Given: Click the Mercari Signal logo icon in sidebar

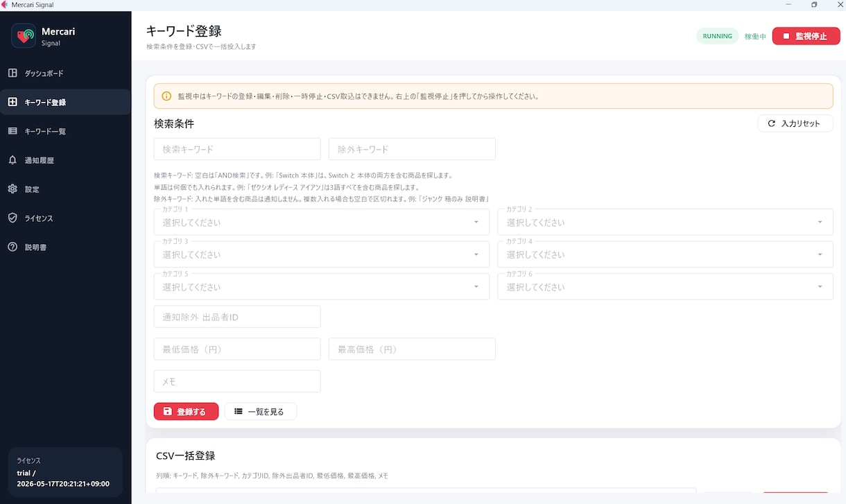Looking at the screenshot, I should (24, 35).
